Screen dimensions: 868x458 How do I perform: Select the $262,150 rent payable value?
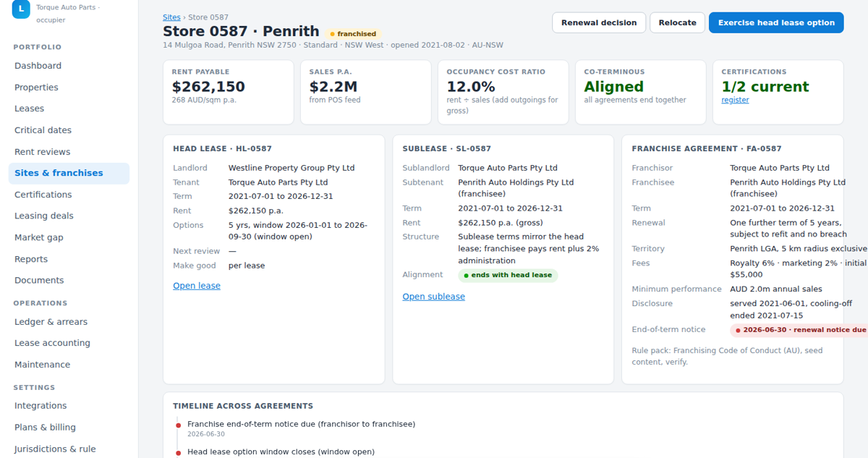pos(208,87)
